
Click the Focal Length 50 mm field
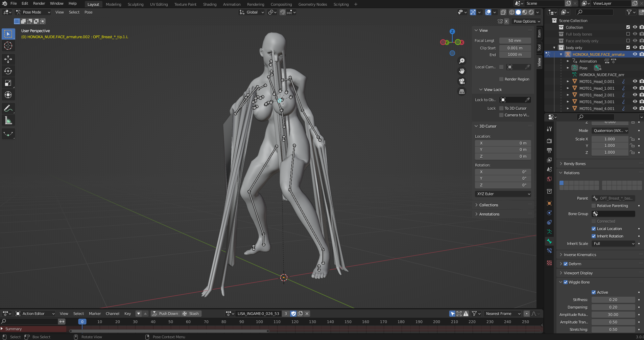[x=515, y=41]
